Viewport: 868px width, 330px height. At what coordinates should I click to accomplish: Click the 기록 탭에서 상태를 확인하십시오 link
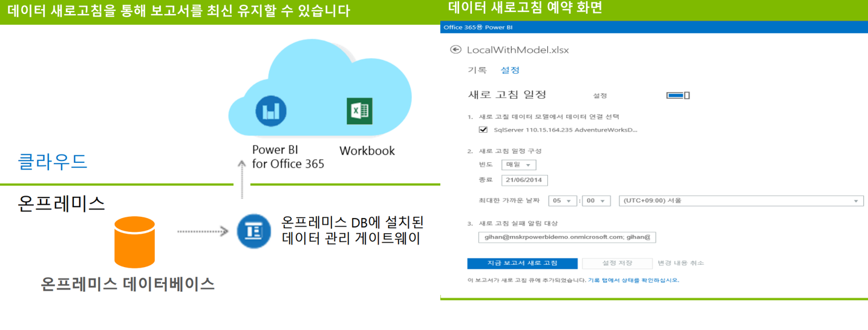pos(633,280)
